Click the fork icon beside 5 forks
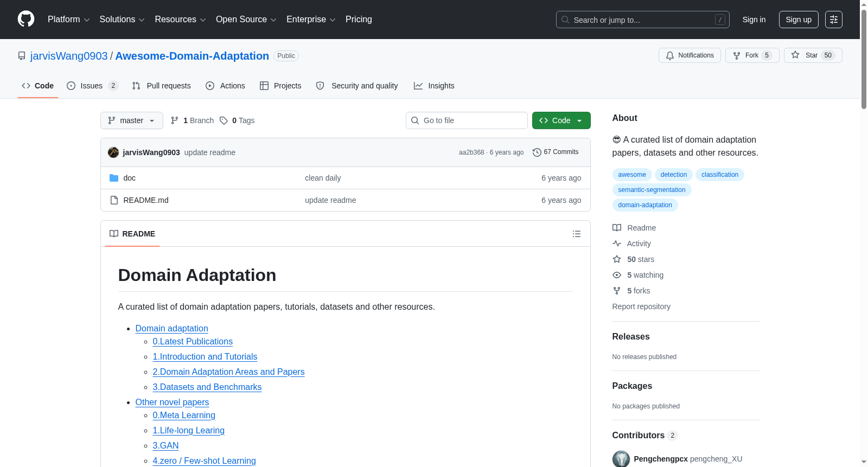Image resolution: width=868 pixels, height=467 pixels. pos(617,291)
